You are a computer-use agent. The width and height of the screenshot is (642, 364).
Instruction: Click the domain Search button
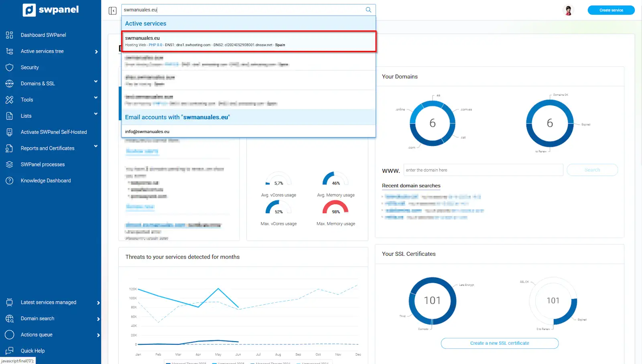(592, 170)
